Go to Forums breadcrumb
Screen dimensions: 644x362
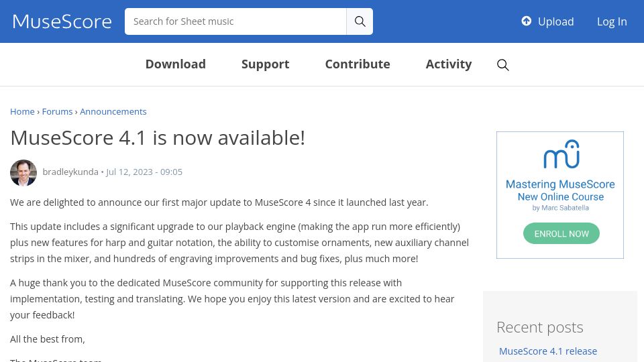[x=57, y=112]
